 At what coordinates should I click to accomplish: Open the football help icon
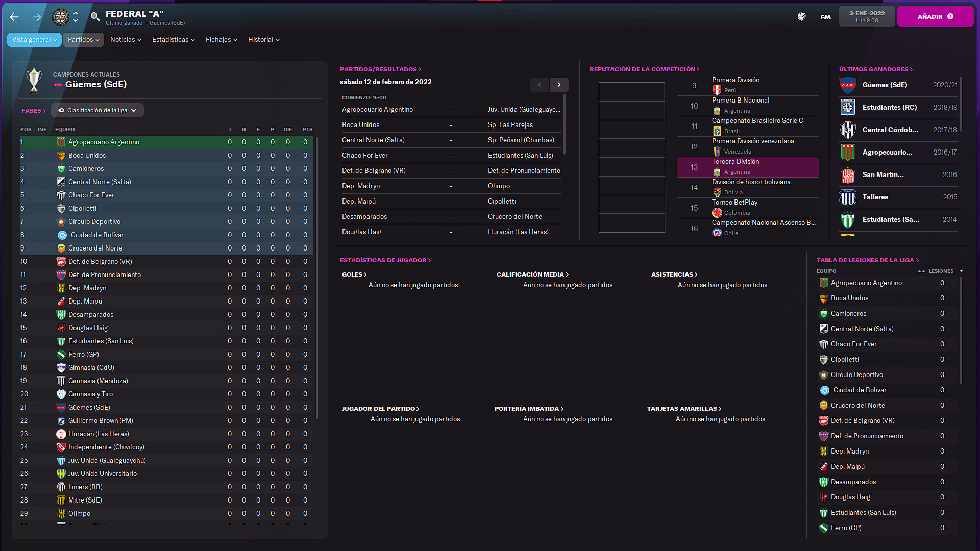[802, 17]
